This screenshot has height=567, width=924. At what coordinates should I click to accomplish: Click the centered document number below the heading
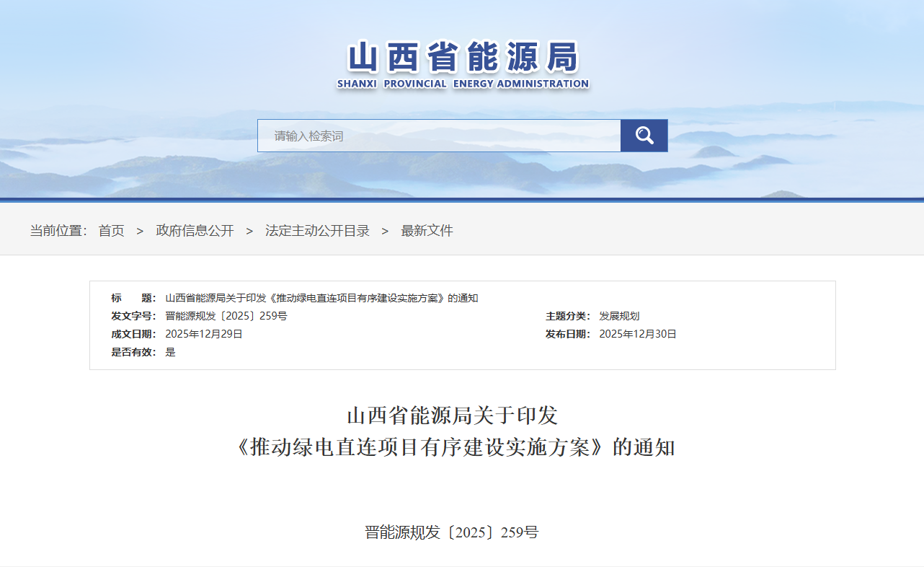451,532
